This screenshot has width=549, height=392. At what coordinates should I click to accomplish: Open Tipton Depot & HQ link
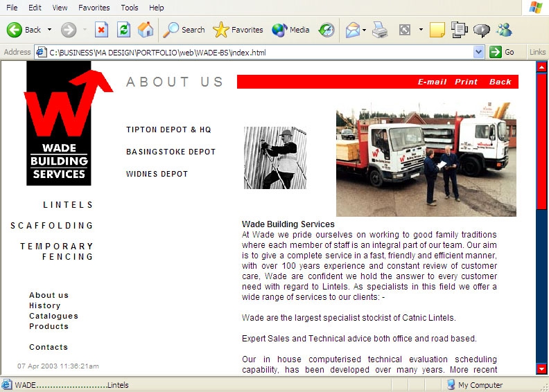pyautogui.click(x=168, y=130)
